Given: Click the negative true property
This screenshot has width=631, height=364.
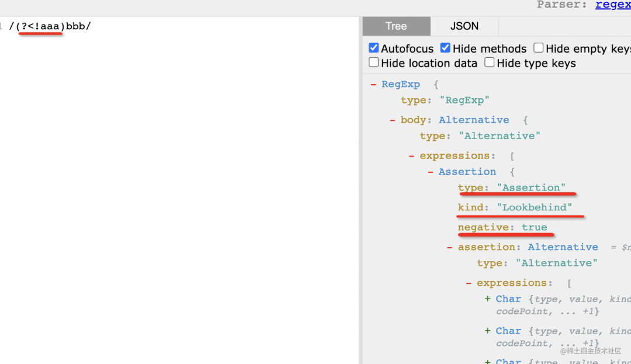Looking at the screenshot, I should (x=502, y=227).
